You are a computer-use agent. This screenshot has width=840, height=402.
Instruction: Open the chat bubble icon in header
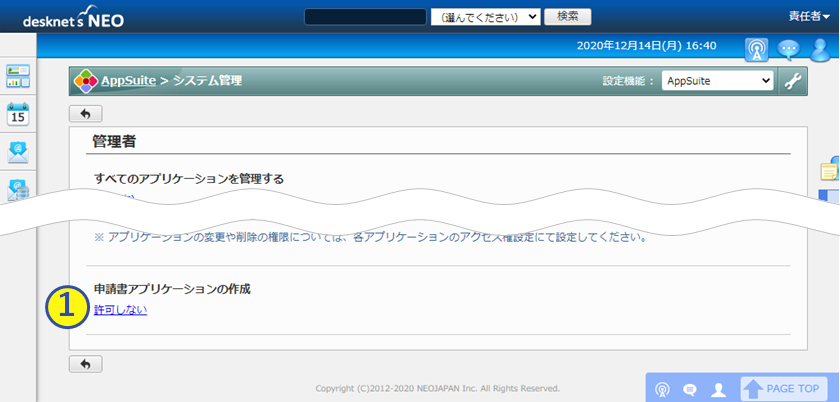point(789,49)
